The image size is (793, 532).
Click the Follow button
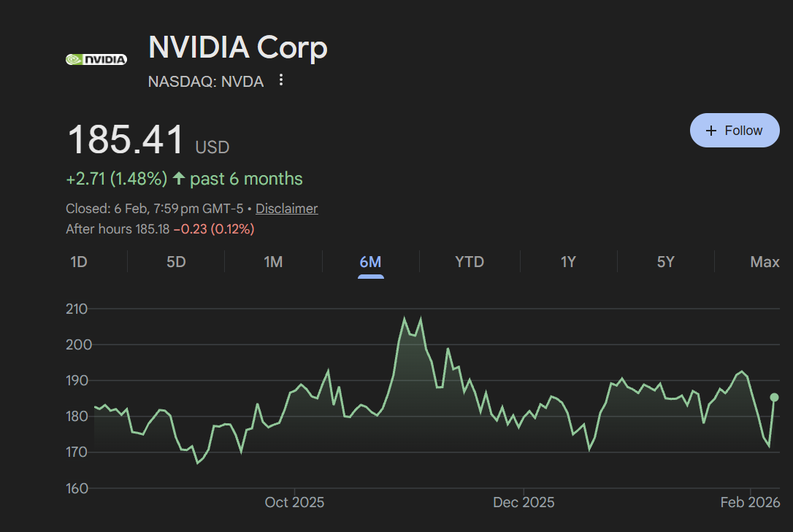click(x=735, y=131)
